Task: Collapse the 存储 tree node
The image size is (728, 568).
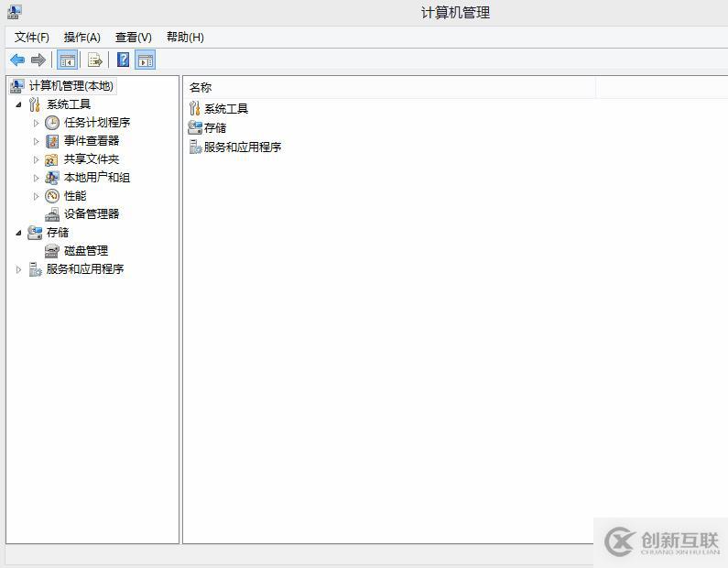Action: [x=18, y=233]
